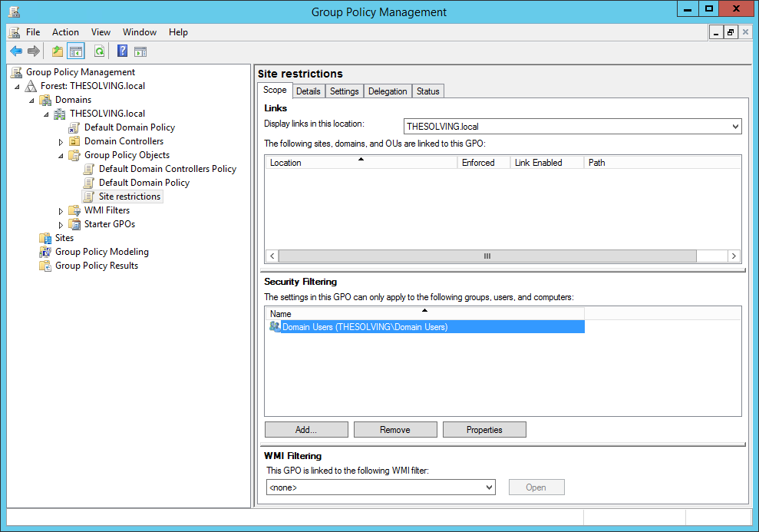Collapse the THESOLVING.local domain node
The width and height of the screenshot is (759, 532).
pyautogui.click(x=46, y=114)
